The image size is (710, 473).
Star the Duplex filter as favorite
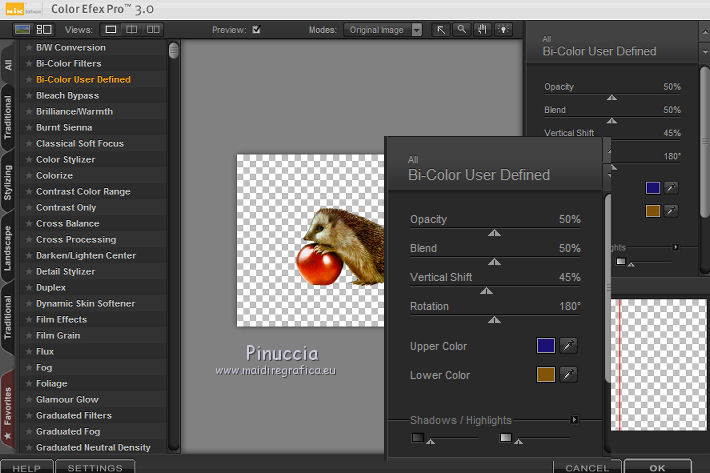29,287
